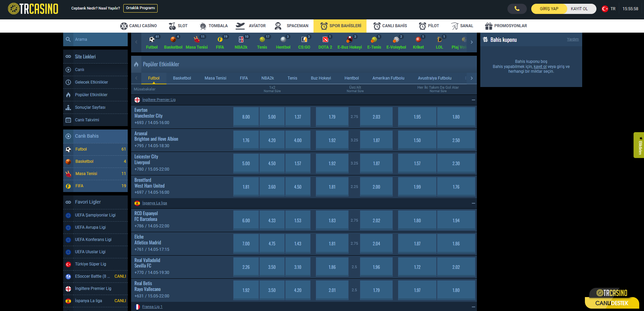Click the search magnifier icon

(68, 39)
